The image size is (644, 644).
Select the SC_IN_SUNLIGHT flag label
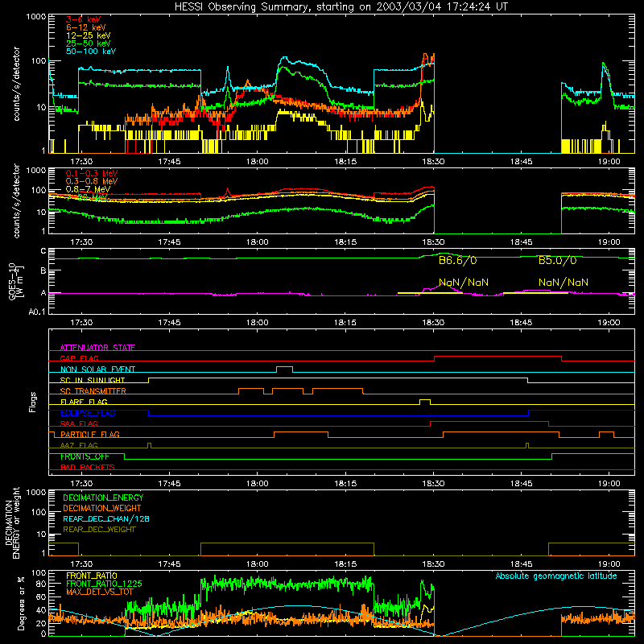pyautogui.click(x=93, y=380)
